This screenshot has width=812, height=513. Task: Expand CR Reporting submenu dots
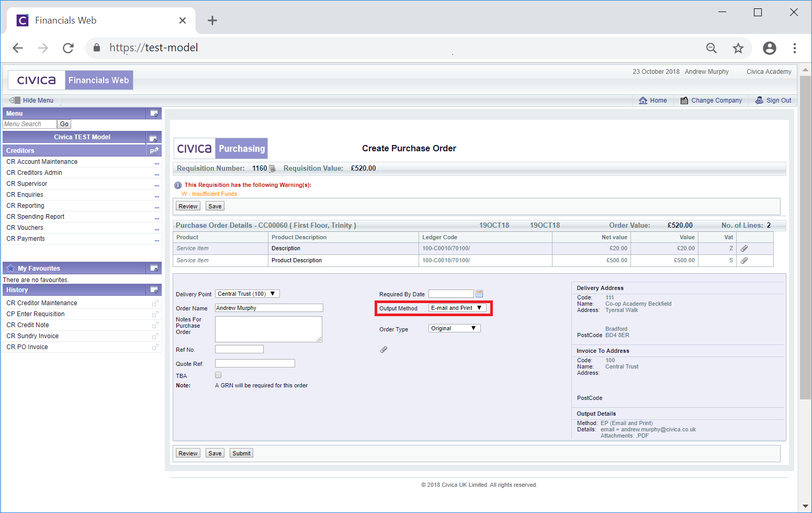(x=156, y=207)
